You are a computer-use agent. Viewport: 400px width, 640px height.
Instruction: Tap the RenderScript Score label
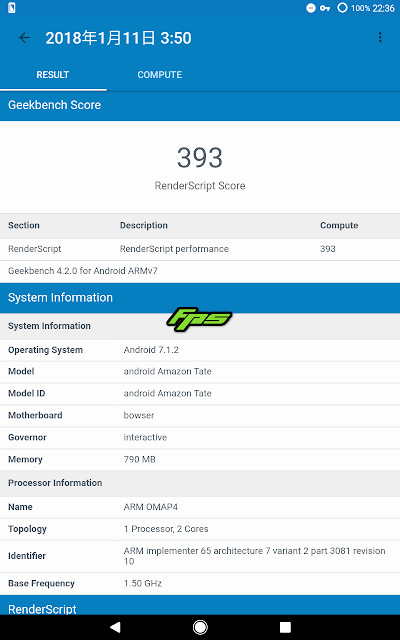[x=200, y=186]
